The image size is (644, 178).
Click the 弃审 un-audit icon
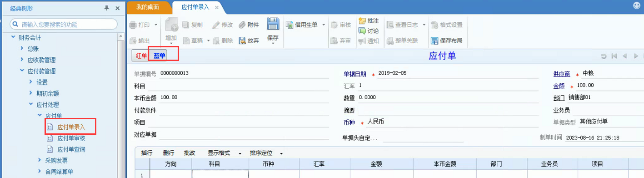coord(334,41)
